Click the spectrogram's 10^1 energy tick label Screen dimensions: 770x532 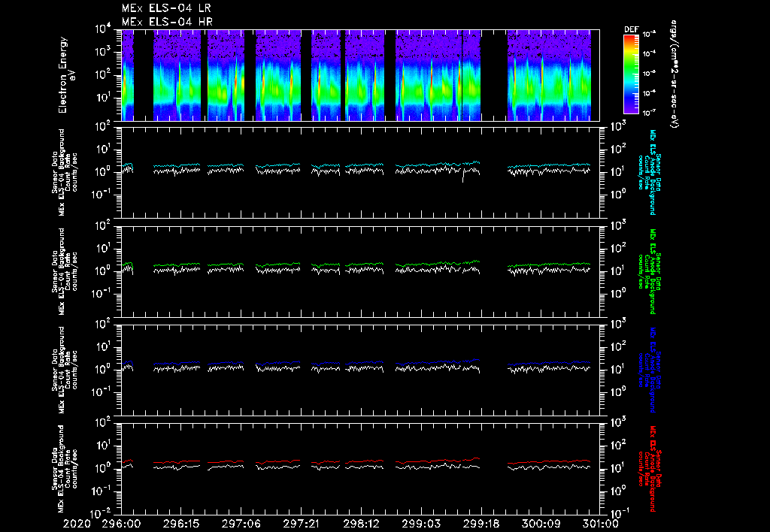click(104, 97)
